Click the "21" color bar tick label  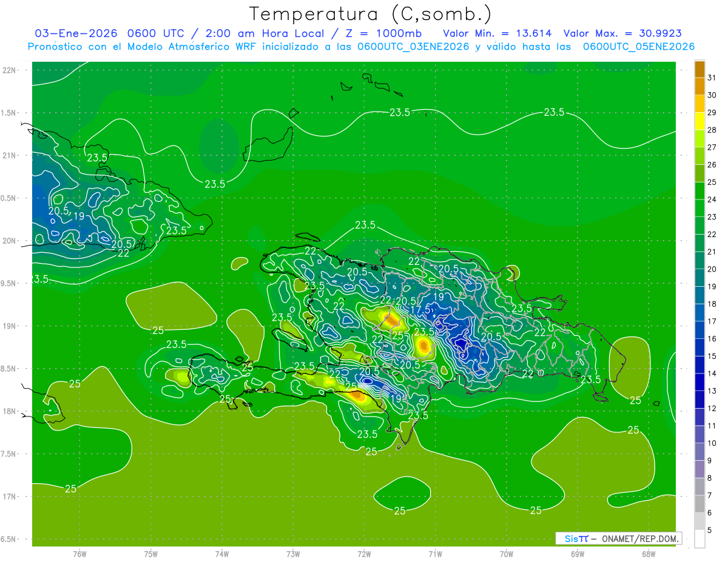pos(712,252)
